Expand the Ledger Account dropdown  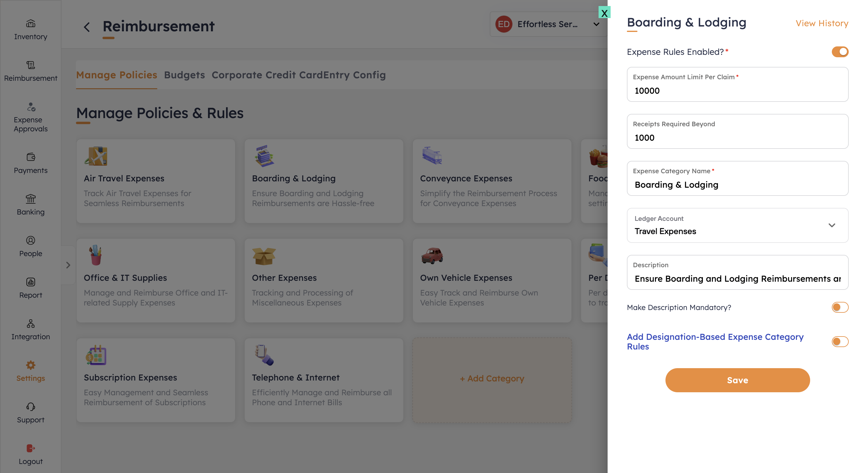831,225
